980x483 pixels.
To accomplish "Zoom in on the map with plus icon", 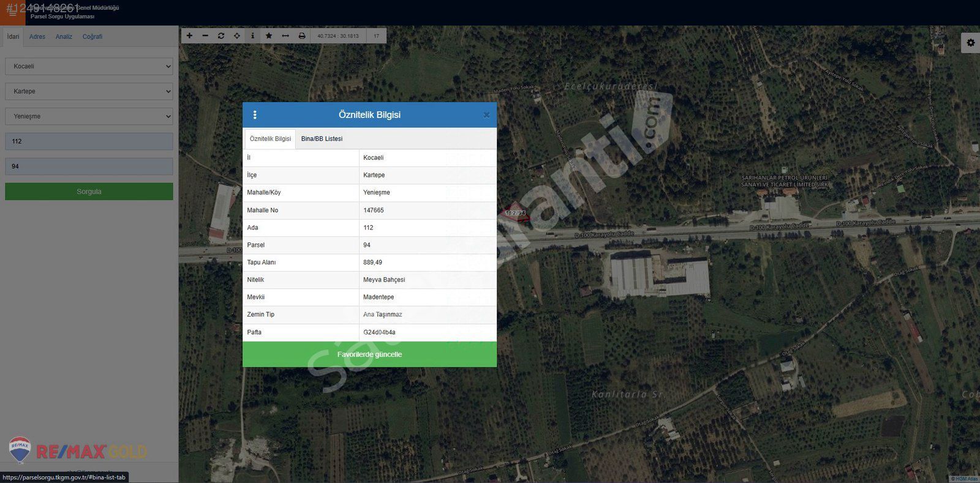I will (x=189, y=36).
